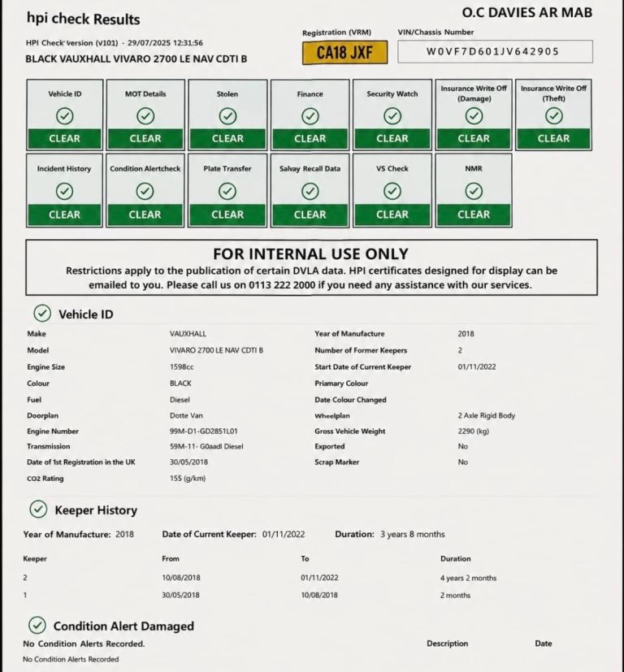Click the Wheelplan value 2 Axle Rigid Body
The image size is (624, 672).
point(487,415)
